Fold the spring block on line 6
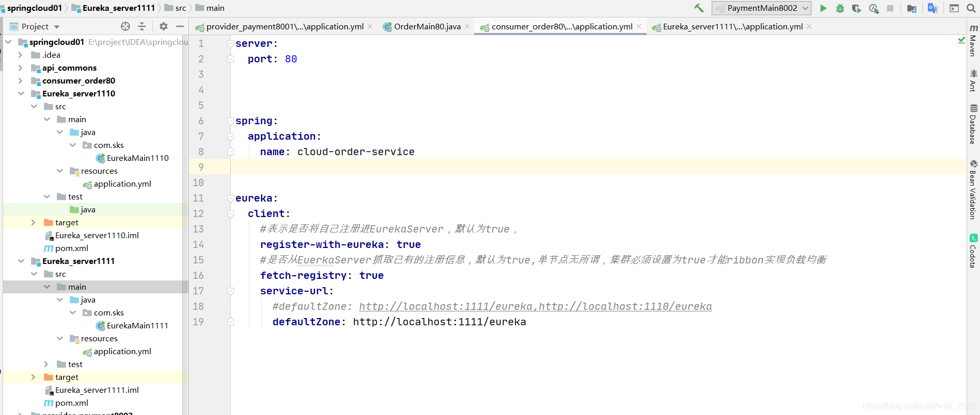This screenshot has height=415, width=980. pos(231,121)
